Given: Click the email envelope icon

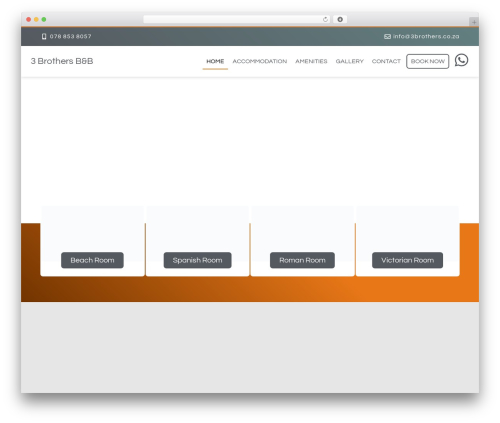Looking at the screenshot, I should click(387, 36).
